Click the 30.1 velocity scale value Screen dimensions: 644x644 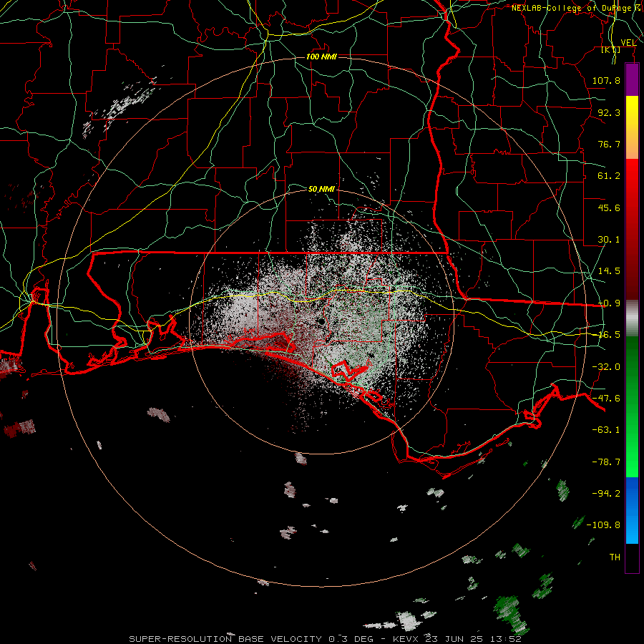pos(609,240)
